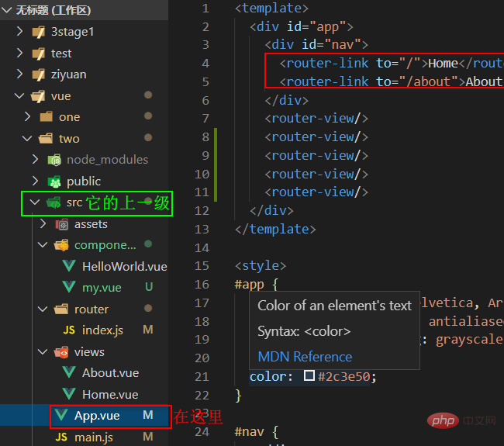Click line number 15 in gutter

[202, 266]
